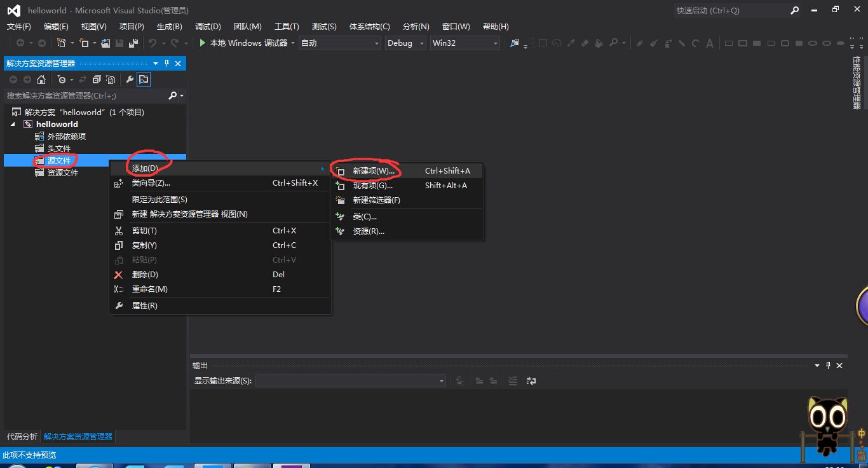Image resolution: width=868 pixels, height=468 pixels.
Task: Select the 头文件 folder
Action: 59,149
